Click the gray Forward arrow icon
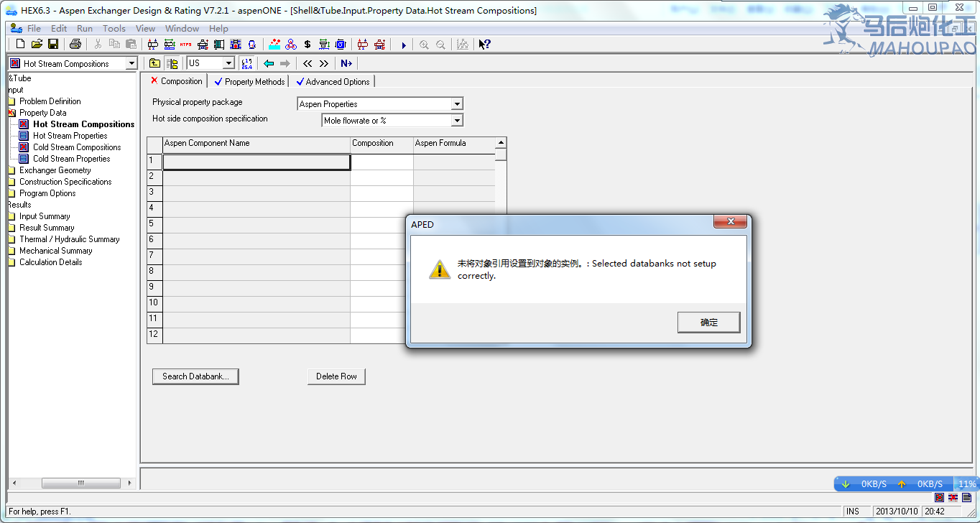980x523 pixels. tap(285, 63)
